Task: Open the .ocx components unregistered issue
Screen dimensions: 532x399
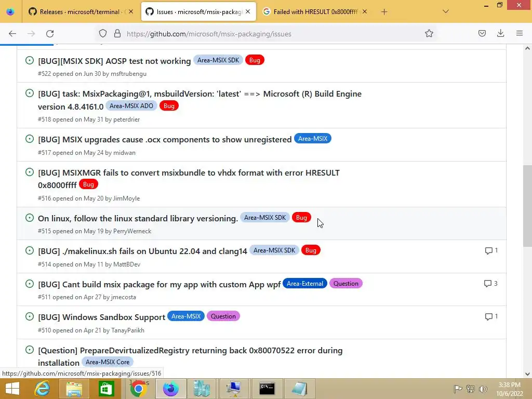Action: [x=165, y=139]
